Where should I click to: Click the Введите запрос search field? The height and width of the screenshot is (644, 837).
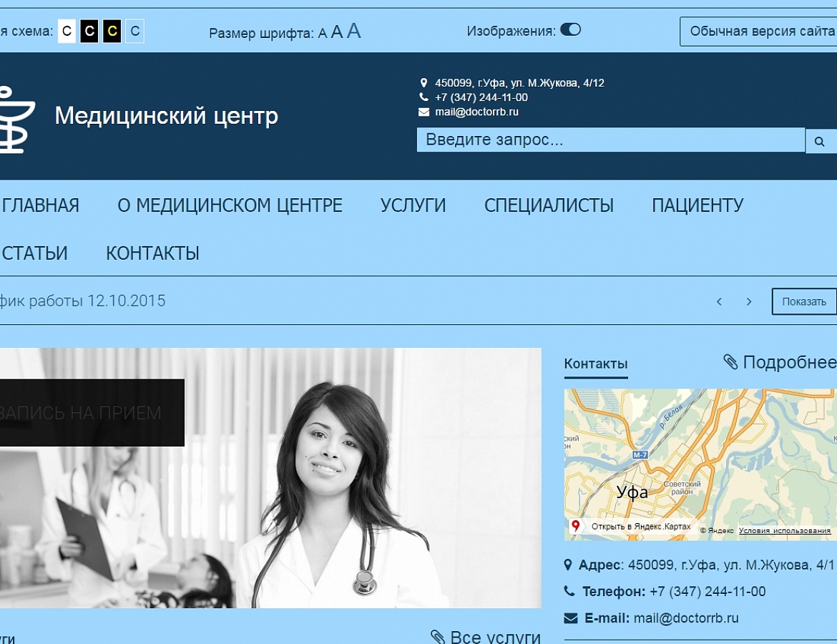610,140
